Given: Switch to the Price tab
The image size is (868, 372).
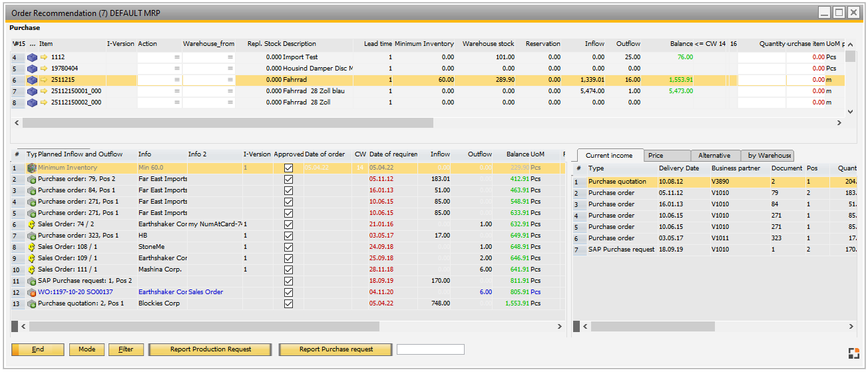Looking at the screenshot, I should click(667, 156).
